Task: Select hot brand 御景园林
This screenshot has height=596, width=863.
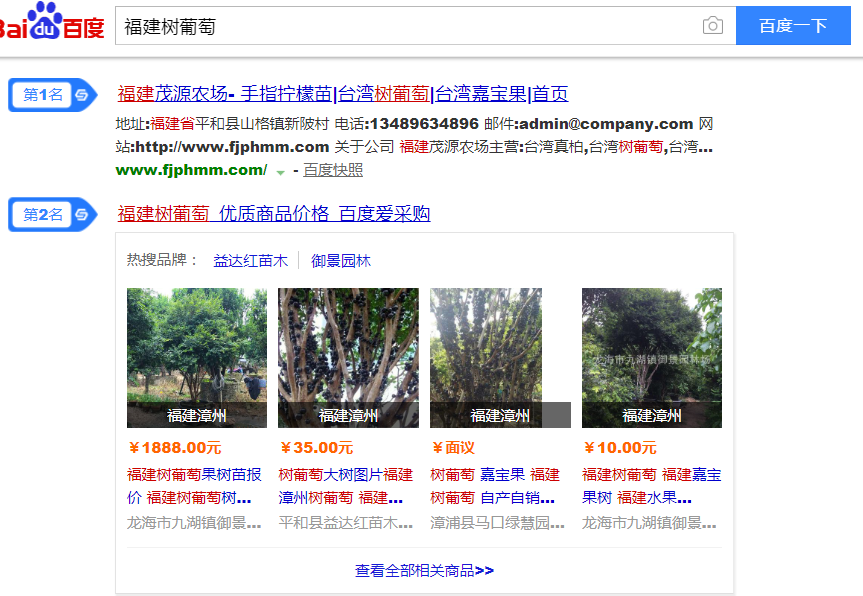Action: click(x=340, y=261)
